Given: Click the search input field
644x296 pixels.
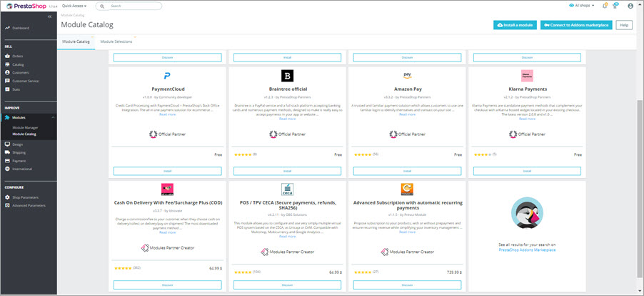Looking at the screenshot, I should pyautogui.click(x=129, y=6).
